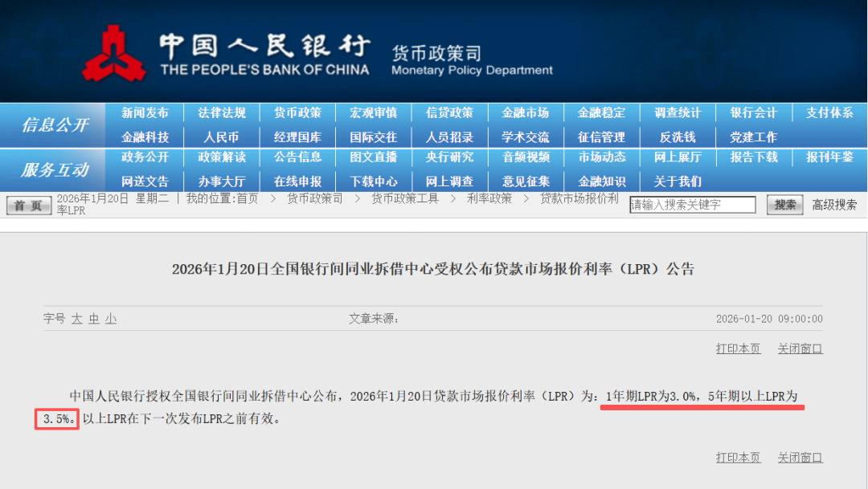Screen dimensions: 868x489
Task: Go to 货币政策工具 in the breadcrumb
Action: coord(404,198)
